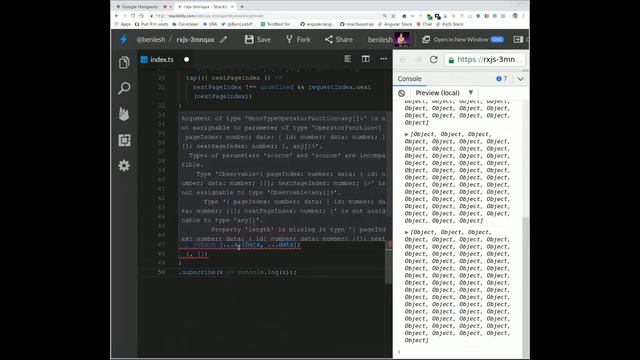The width and height of the screenshot is (640, 360).
Task: Go back in the preview pane
Action: [403, 60]
